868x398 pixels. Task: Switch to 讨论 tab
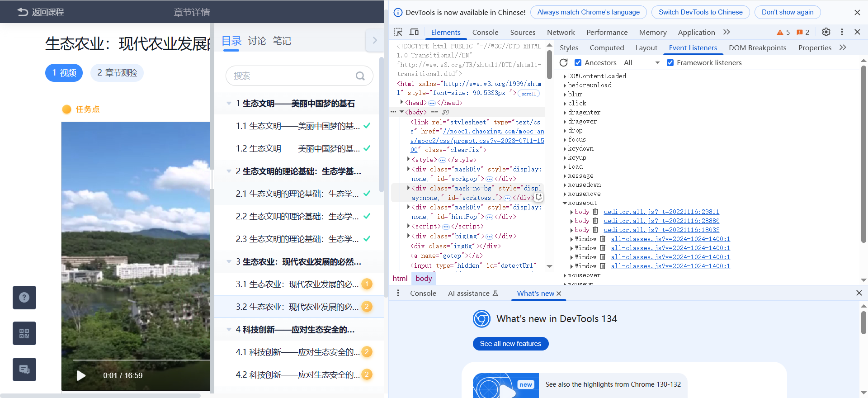257,41
